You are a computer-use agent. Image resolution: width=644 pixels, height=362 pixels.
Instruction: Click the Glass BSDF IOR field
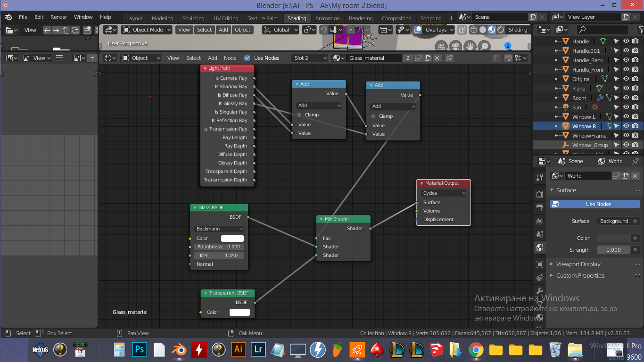(219, 255)
